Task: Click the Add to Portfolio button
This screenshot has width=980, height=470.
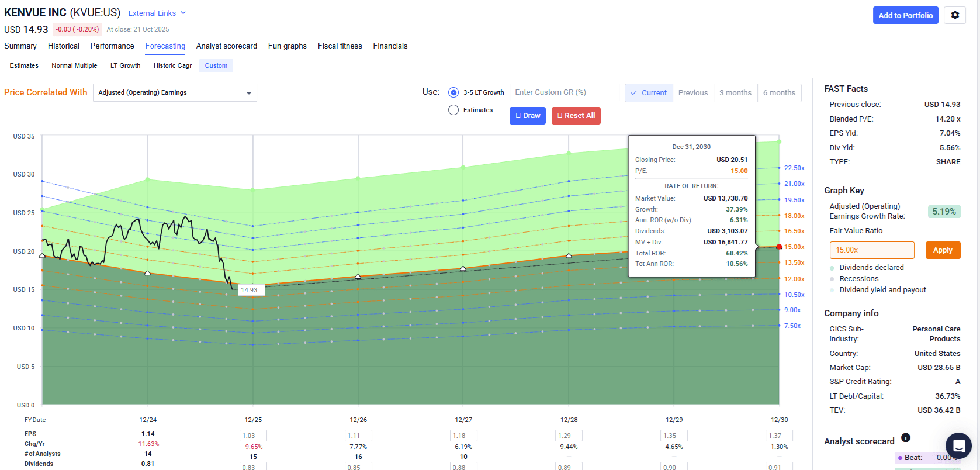Action: [x=905, y=15]
